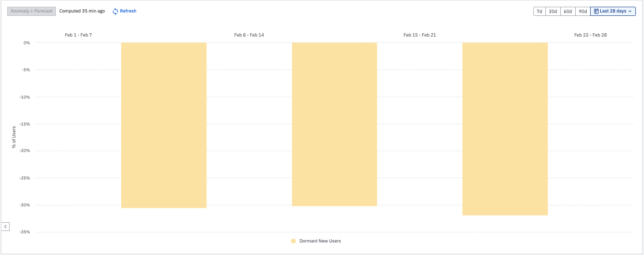Toggle the Anomaly + Forecast button
Image resolution: width=644 pixels, height=255 pixels.
[31, 11]
